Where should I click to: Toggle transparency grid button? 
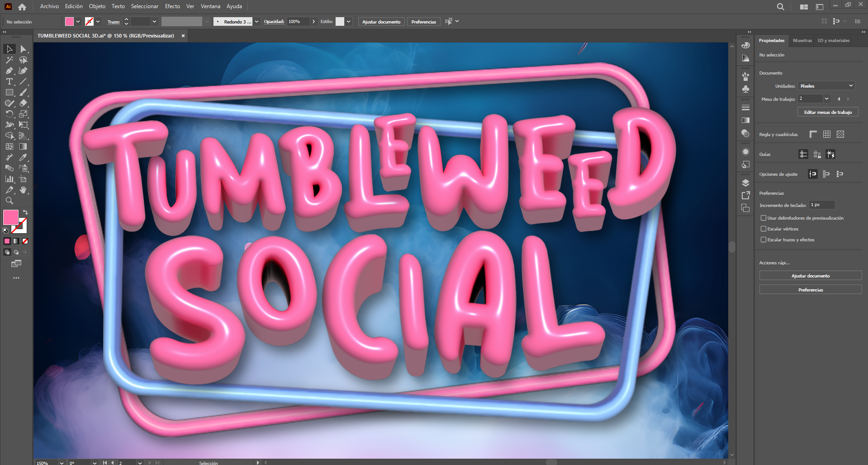(840, 134)
